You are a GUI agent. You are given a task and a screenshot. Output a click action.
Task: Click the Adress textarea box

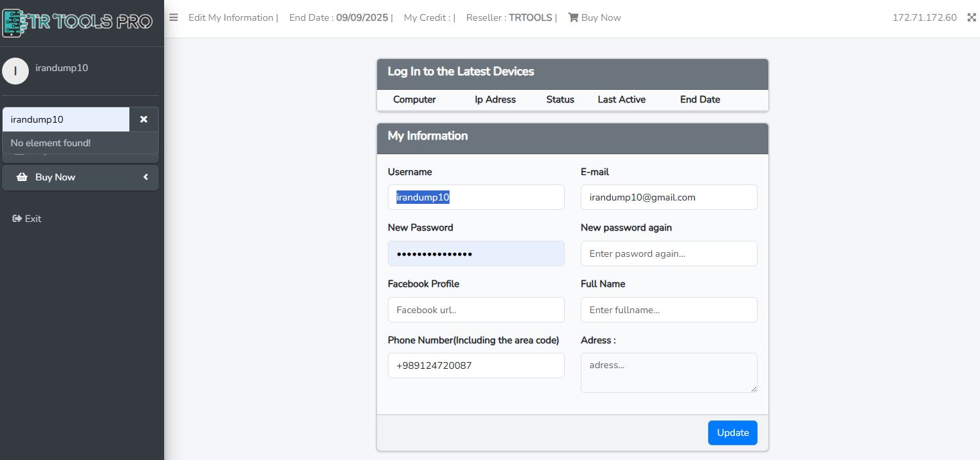(669, 372)
